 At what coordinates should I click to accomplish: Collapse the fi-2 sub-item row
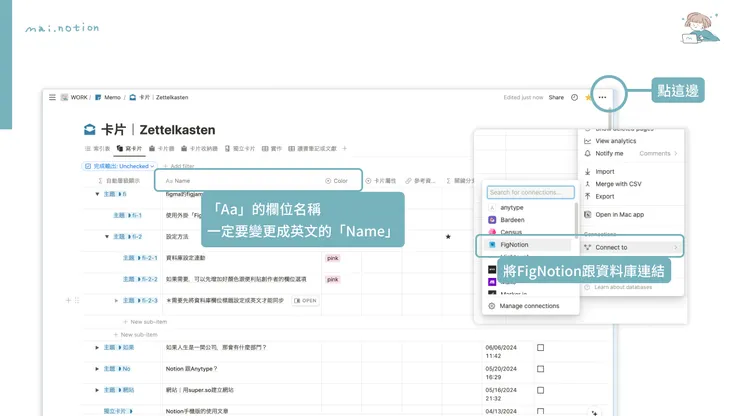(x=107, y=237)
